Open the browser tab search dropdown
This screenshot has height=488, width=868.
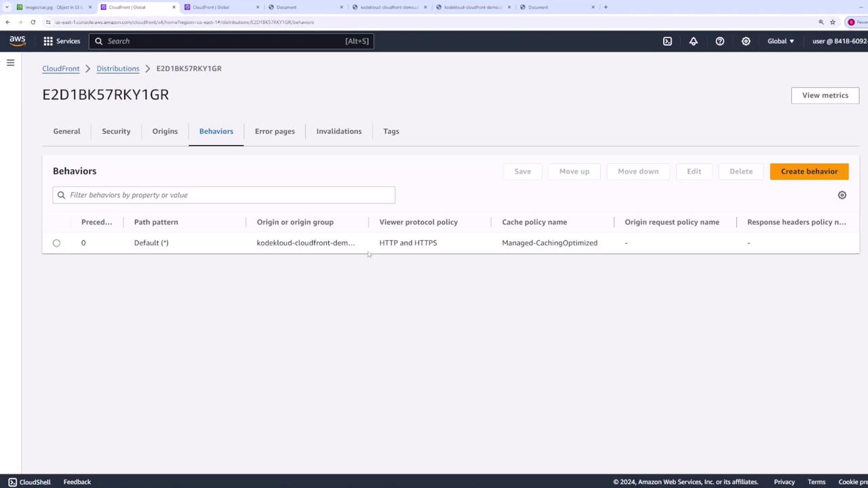tap(7, 7)
